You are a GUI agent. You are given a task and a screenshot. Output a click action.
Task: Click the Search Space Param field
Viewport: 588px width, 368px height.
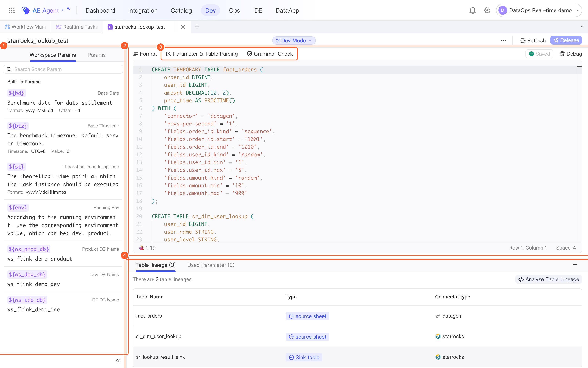coord(63,69)
